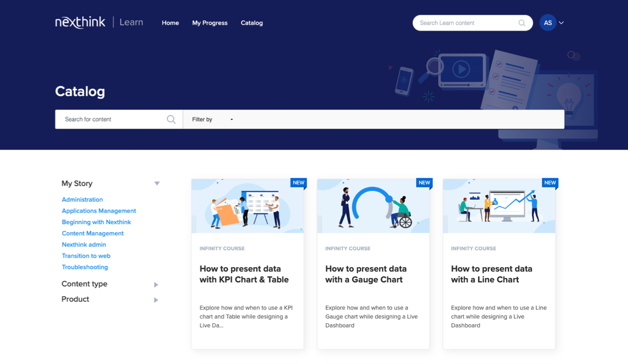The width and height of the screenshot is (628, 364).
Task: Open the account menu chevron next to AS
Action: point(561,23)
